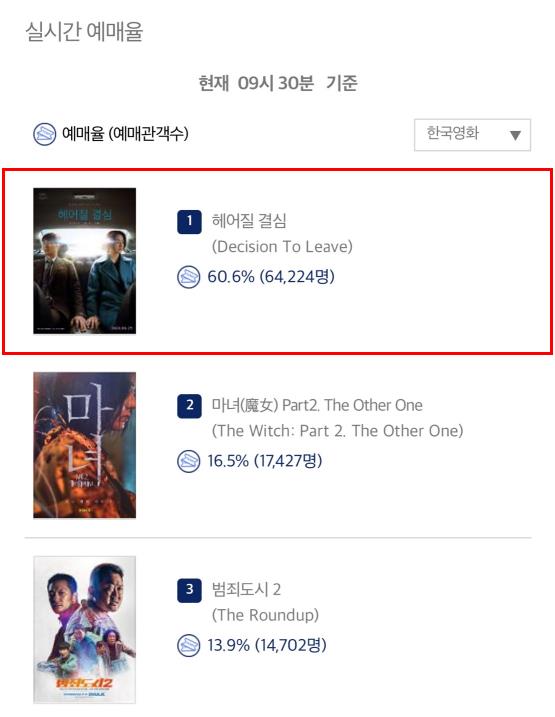Click the dropdown arrow beside 한국영화

[x=515, y=135]
